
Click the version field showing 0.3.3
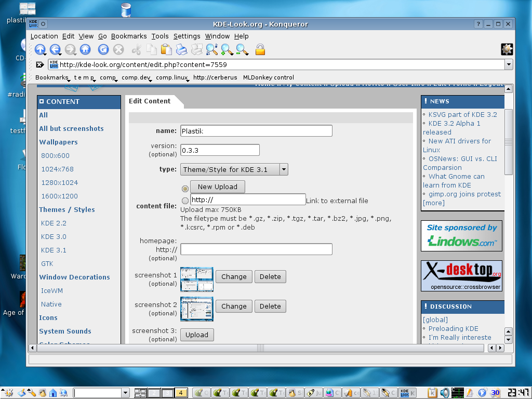[220, 150]
